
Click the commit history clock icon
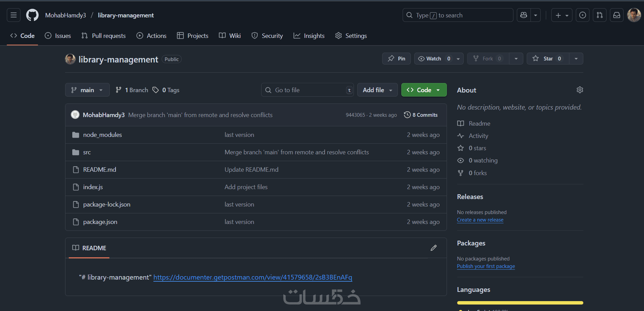407,115
